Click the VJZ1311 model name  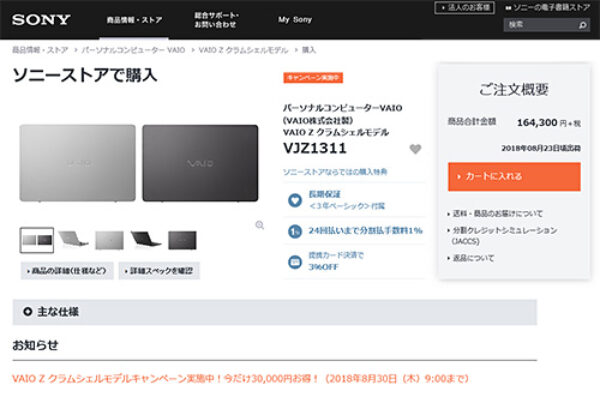pyautogui.click(x=315, y=148)
